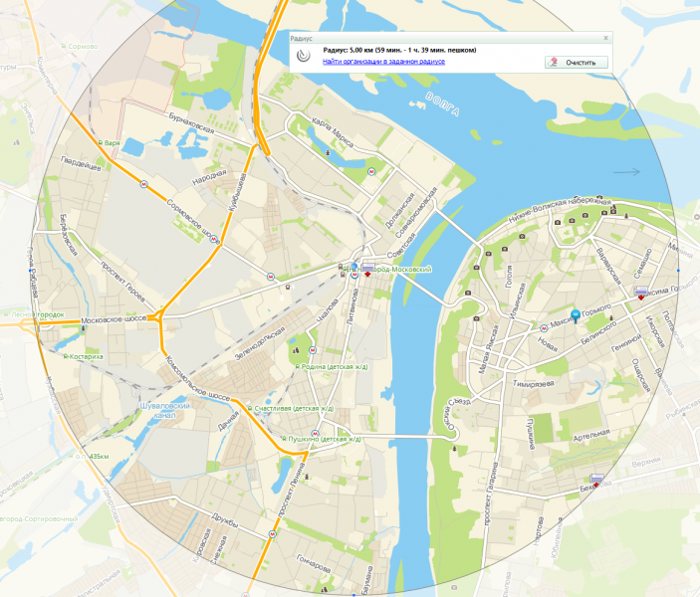The width and height of the screenshot is (700, 597).
Task: Select metro icon near Пушкино railway stop
Action: pos(316,433)
